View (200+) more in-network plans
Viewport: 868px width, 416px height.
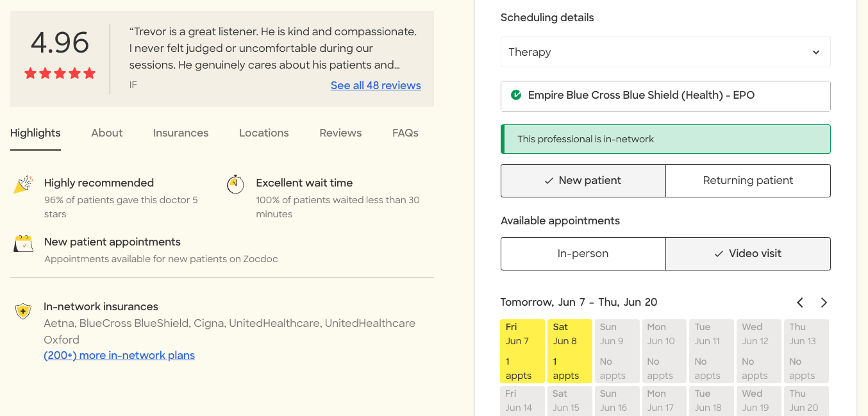tap(119, 355)
